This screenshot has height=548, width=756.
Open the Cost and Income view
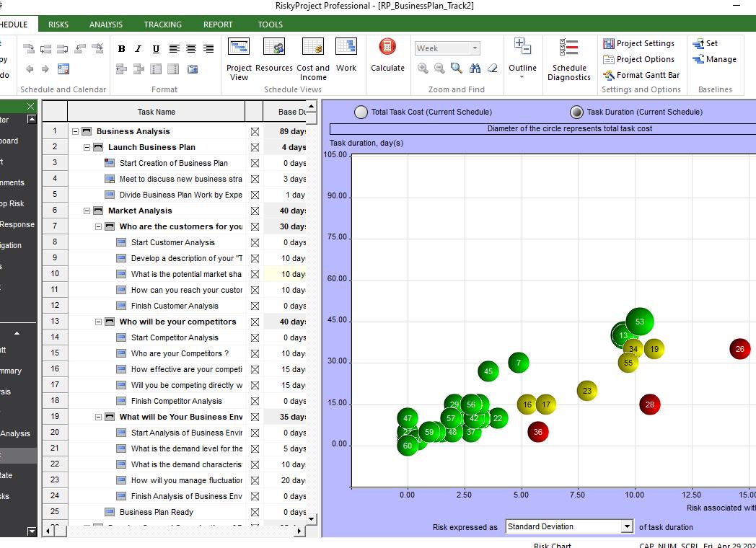click(x=313, y=59)
